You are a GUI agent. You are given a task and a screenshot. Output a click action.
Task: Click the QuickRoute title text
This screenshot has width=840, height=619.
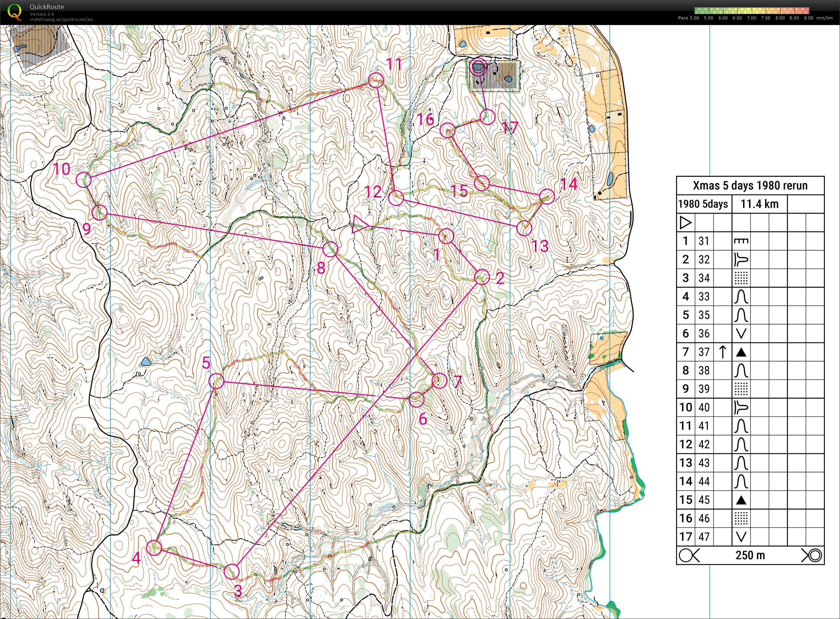pos(47,7)
